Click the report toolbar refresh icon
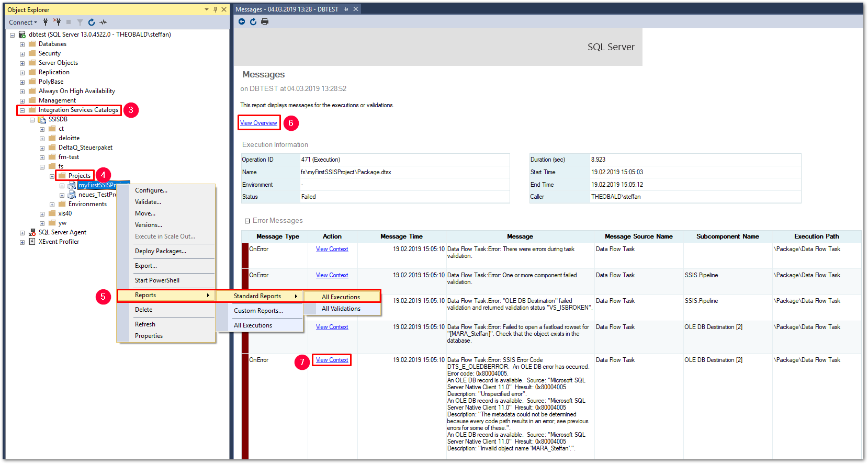Image resolution: width=868 pixels, height=464 pixels. (253, 21)
